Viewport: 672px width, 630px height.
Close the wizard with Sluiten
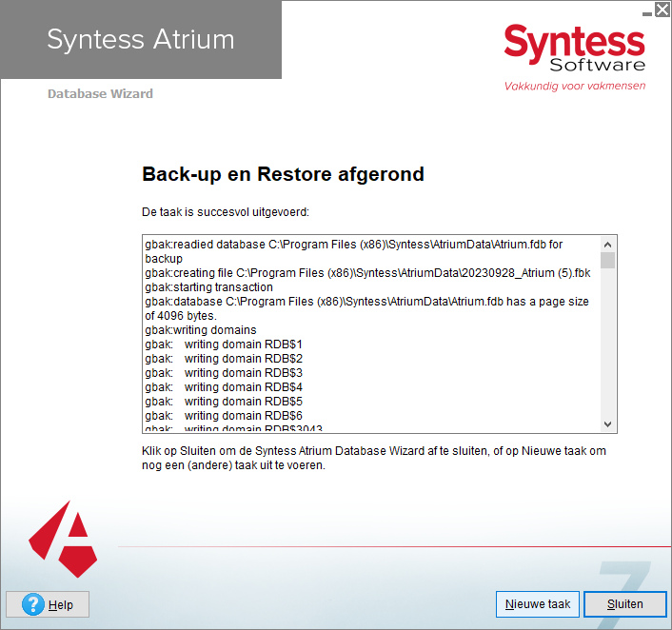625,604
